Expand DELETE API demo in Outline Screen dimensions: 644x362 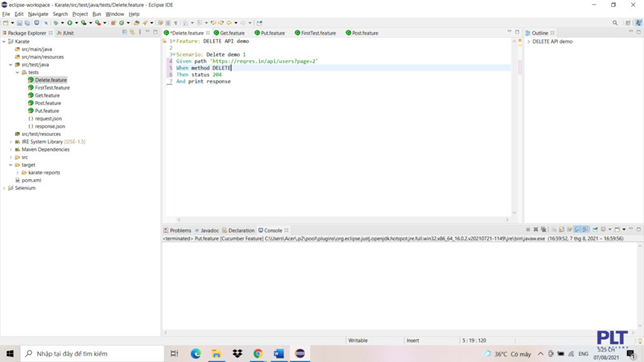[x=529, y=42]
